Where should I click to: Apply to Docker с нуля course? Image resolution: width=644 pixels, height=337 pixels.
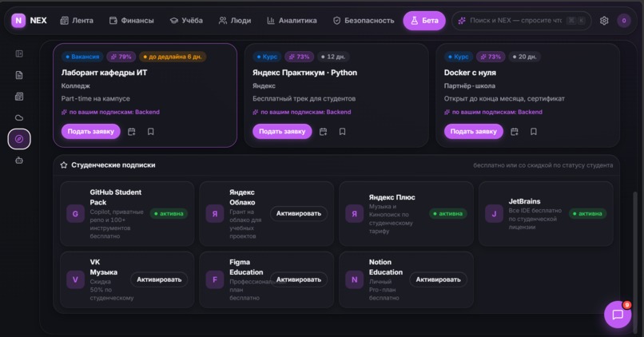click(474, 131)
